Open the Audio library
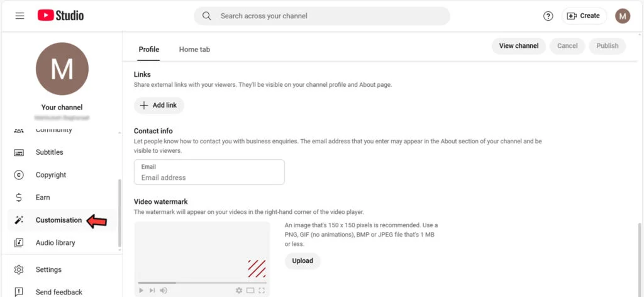644x297 pixels. 55,243
